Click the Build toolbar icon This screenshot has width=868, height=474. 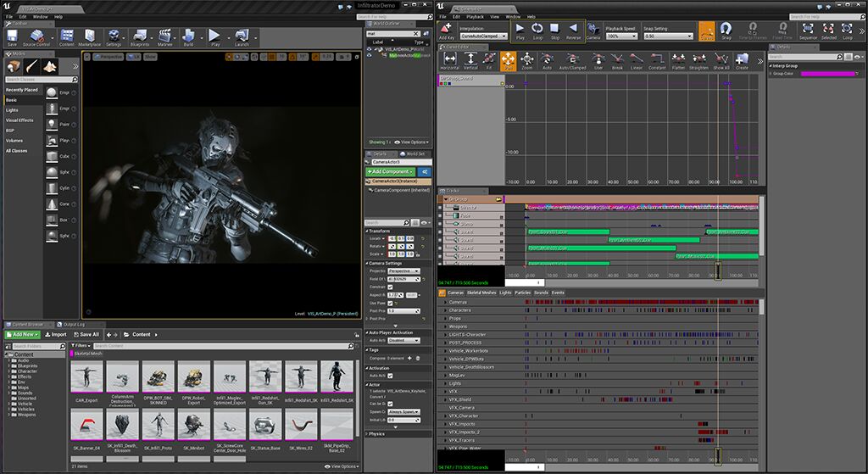coord(188,37)
